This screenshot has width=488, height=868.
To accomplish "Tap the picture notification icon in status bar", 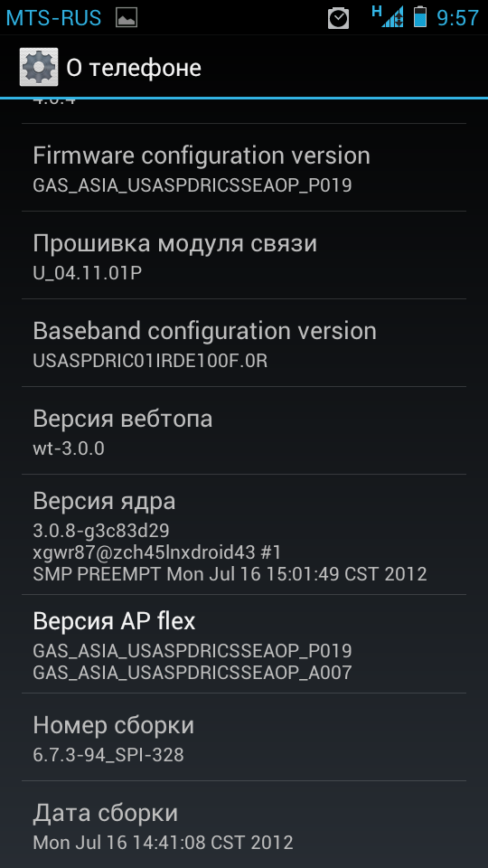I will 127,18.
